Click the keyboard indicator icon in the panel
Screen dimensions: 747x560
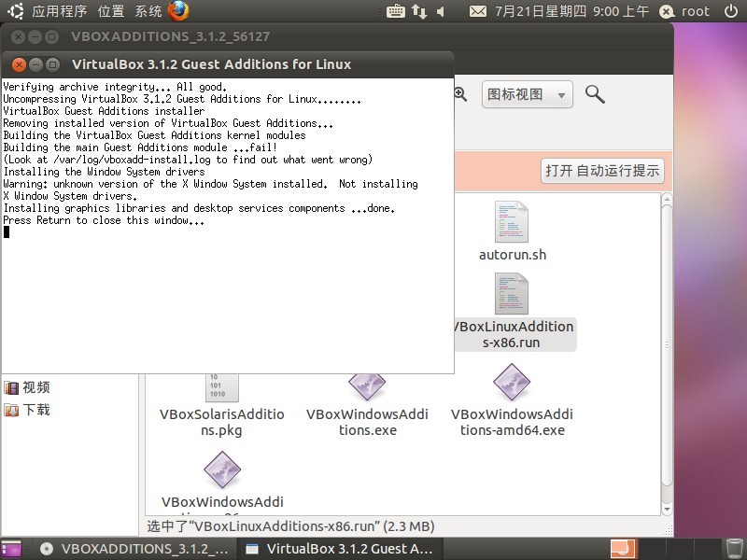[x=395, y=11]
